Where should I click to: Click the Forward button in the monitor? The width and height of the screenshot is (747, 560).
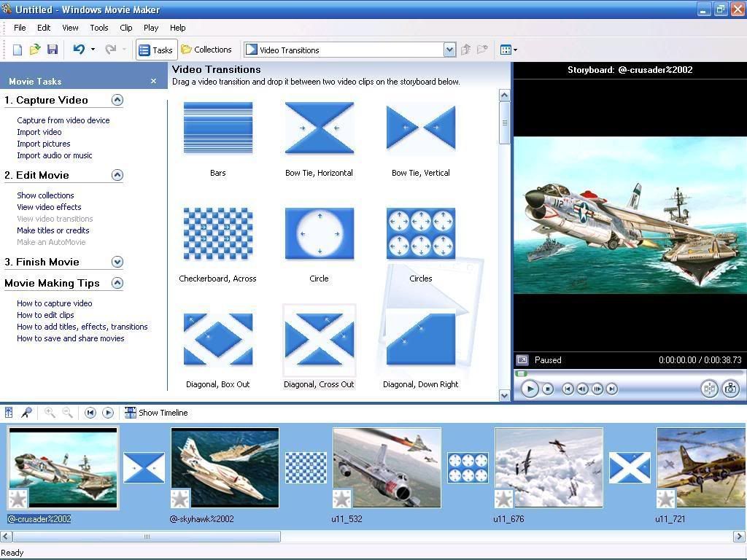click(612, 389)
